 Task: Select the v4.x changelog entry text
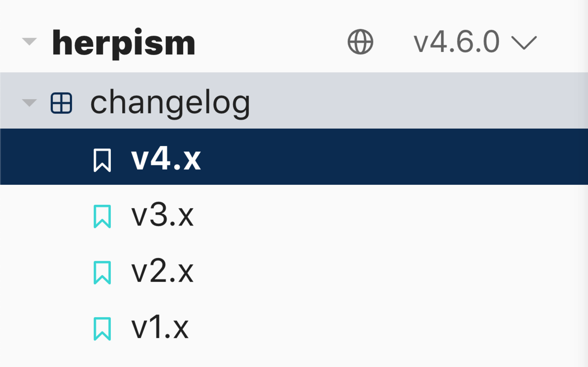tap(166, 159)
